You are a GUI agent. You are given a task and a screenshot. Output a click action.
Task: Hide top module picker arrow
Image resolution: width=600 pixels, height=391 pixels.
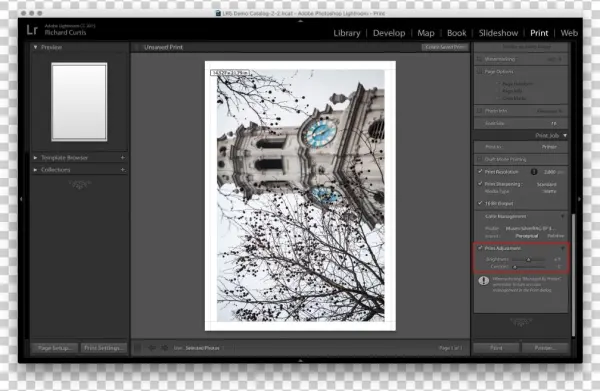coord(300,21)
